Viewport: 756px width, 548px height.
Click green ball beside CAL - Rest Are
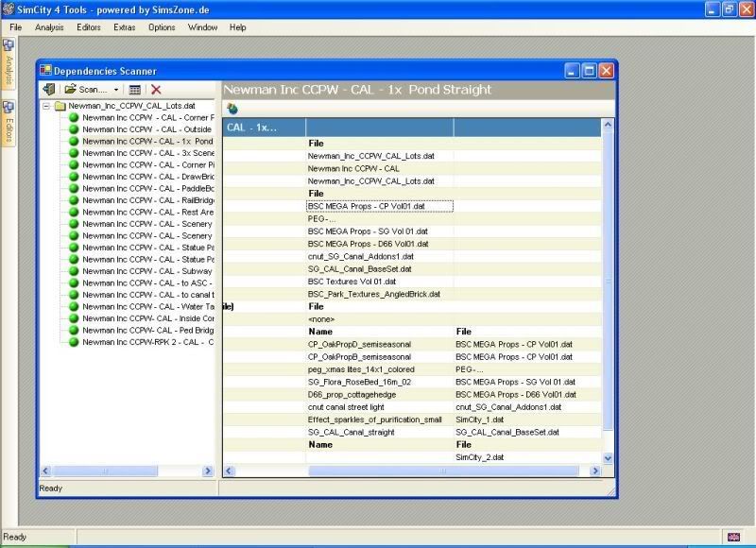(74, 212)
